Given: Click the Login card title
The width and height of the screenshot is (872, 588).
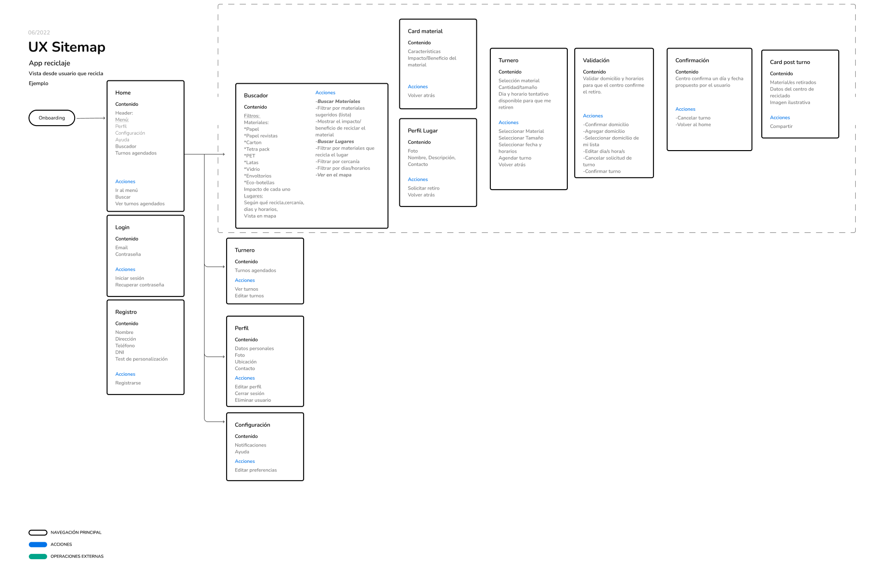Looking at the screenshot, I should [x=122, y=228].
